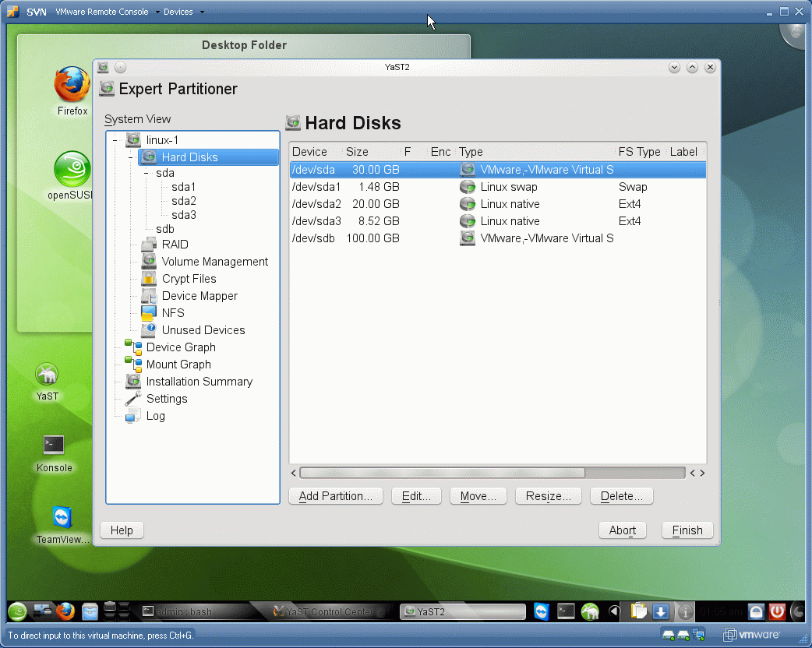
Task: Expand hidden tray icons arrow in the taskbar
Action: click(x=613, y=611)
